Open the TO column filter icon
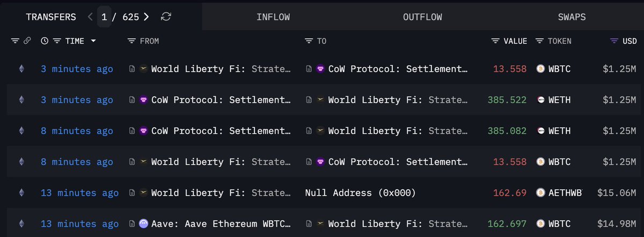 (x=309, y=41)
